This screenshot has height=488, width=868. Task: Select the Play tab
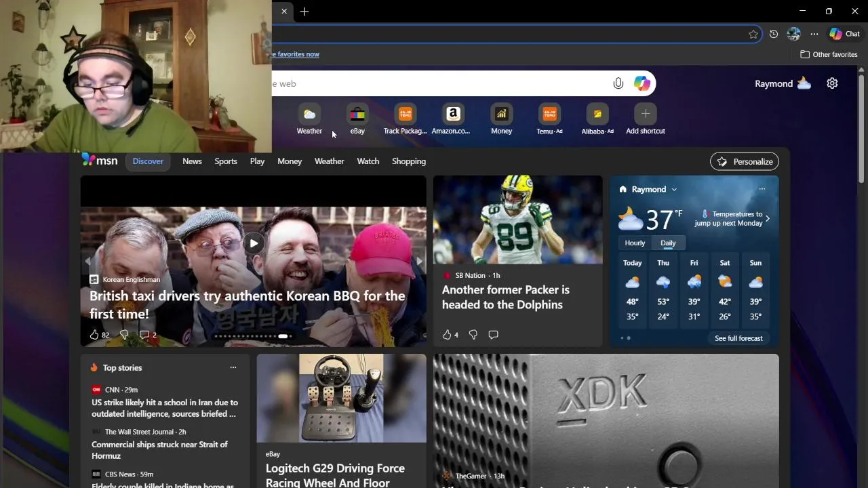257,161
